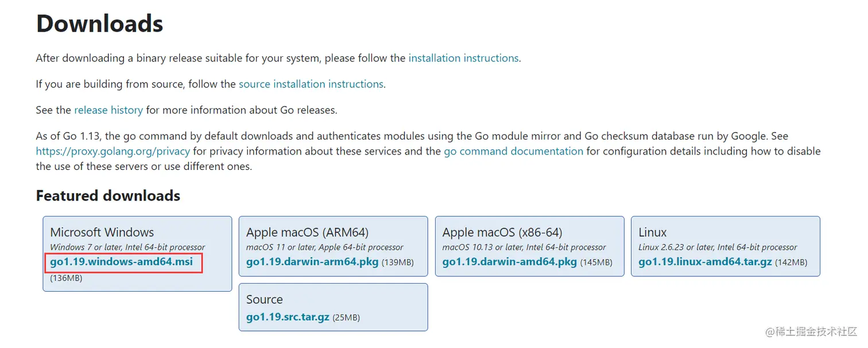The height and width of the screenshot is (348, 868).
Task: Click the Featured downloads heading
Action: (108, 196)
